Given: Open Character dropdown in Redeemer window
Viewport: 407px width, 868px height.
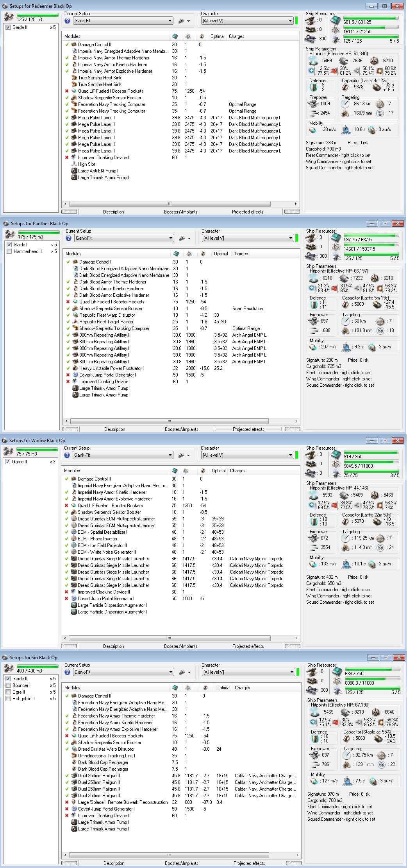Looking at the screenshot, I should pyautogui.click(x=247, y=21).
